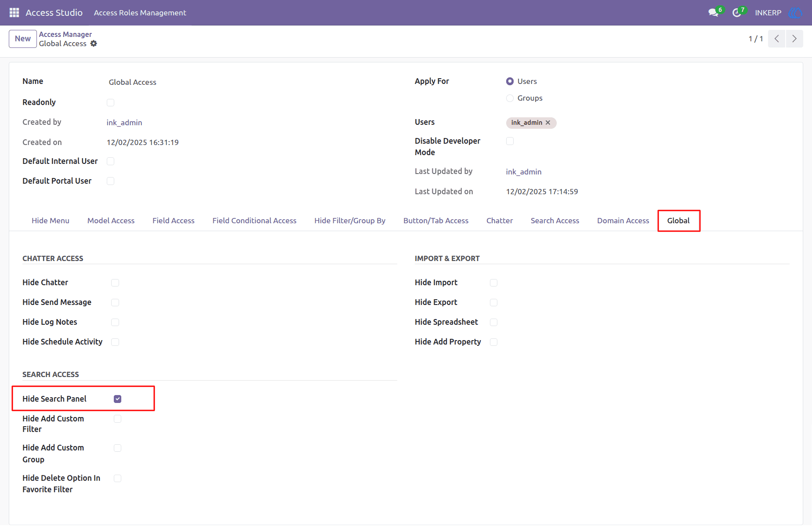Open the apps grid menu icon
Image resolution: width=812 pixels, height=526 pixels.
14,13
